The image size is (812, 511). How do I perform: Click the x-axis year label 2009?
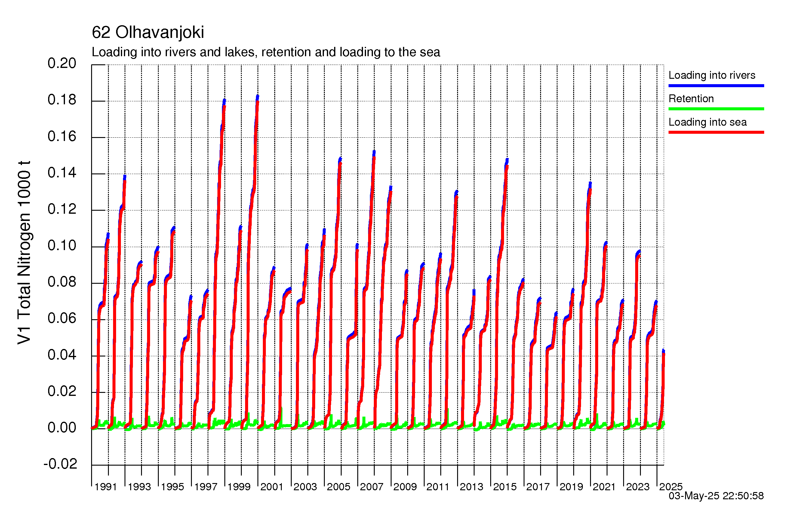pyautogui.click(x=405, y=487)
